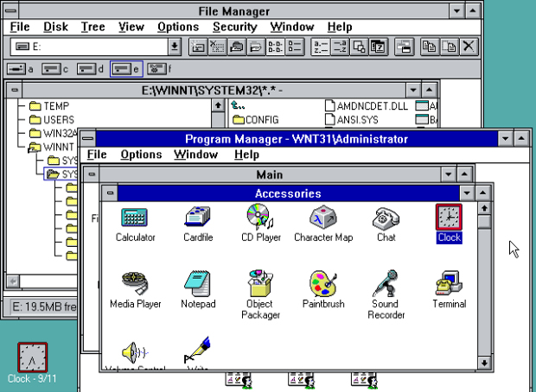Open the Security menu
Screen dimensions: 536x392
coord(235,27)
